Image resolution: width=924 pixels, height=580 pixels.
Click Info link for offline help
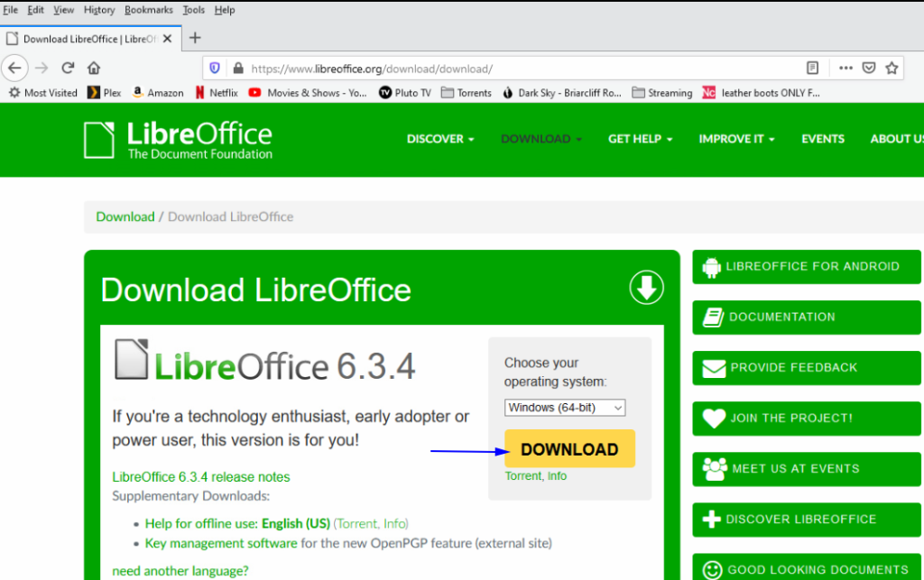click(x=394, y=523)
